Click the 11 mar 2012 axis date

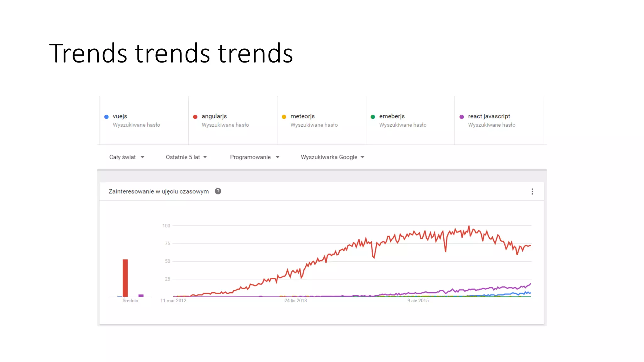pyautogui.click(x=173, y=301)
